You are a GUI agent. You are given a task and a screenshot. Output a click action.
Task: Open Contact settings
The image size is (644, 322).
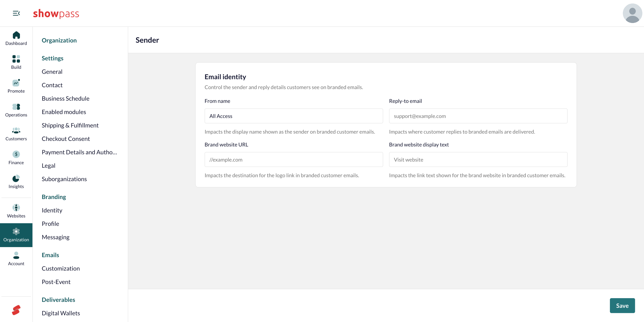[x=52, y=85]
